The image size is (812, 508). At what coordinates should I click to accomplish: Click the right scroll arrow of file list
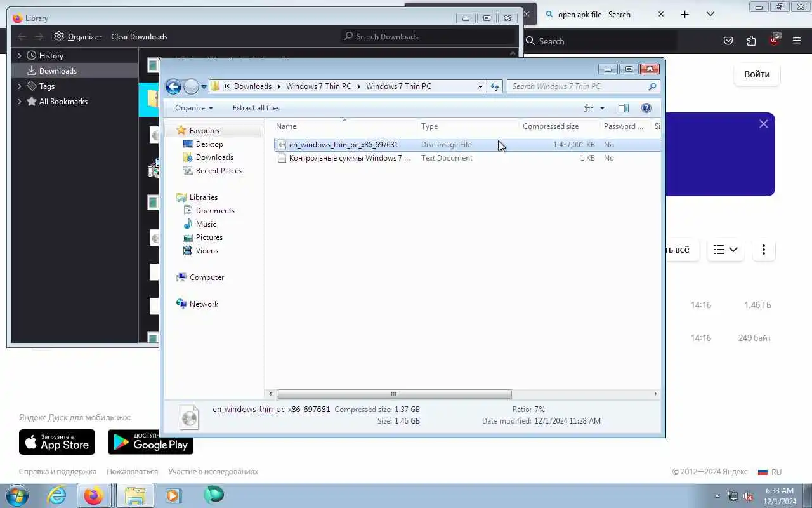(655, 394)
